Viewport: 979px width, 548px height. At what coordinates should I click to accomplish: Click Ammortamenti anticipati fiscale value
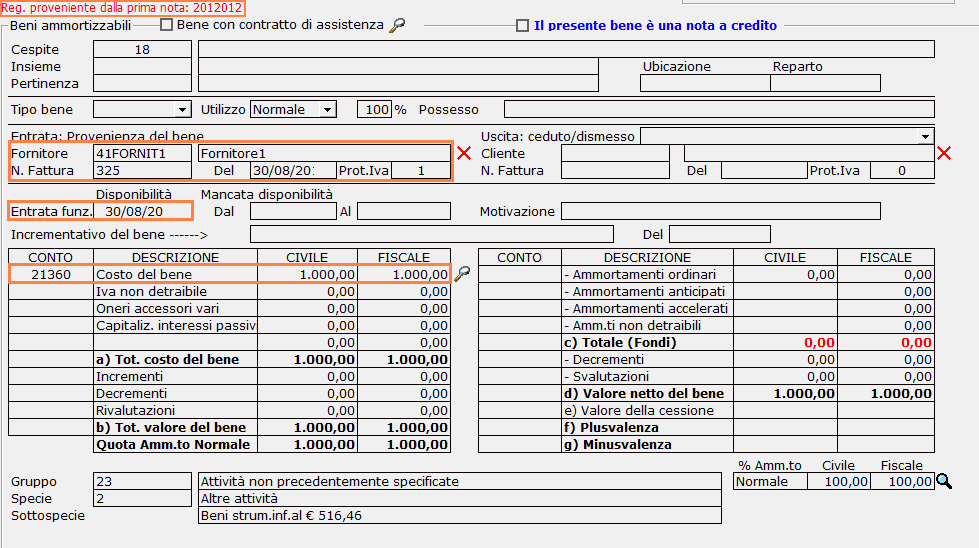pyautogui.click(x=886, y=291)
